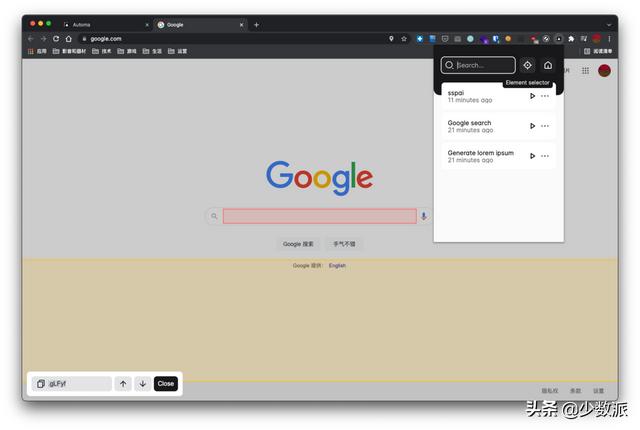Viewport: 640px width, 430px height.
Task: Open more options for sspai workflow
Action: (x=545, y=96)
